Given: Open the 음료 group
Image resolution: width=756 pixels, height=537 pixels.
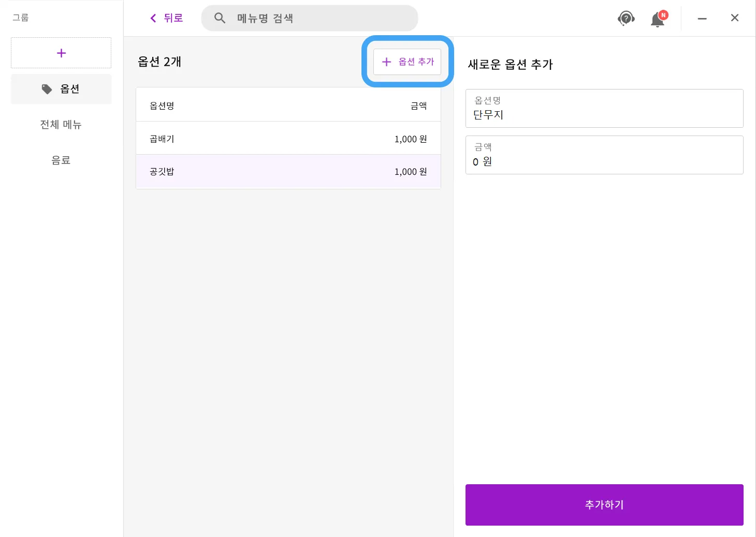Looking at the screenshot, I should (x=61, y=160).
